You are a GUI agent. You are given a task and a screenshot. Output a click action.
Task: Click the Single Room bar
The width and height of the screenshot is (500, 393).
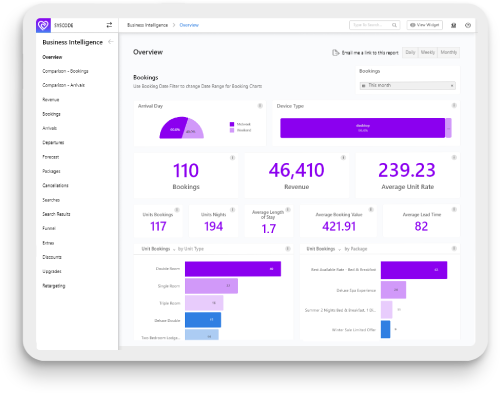coord(211,286)
